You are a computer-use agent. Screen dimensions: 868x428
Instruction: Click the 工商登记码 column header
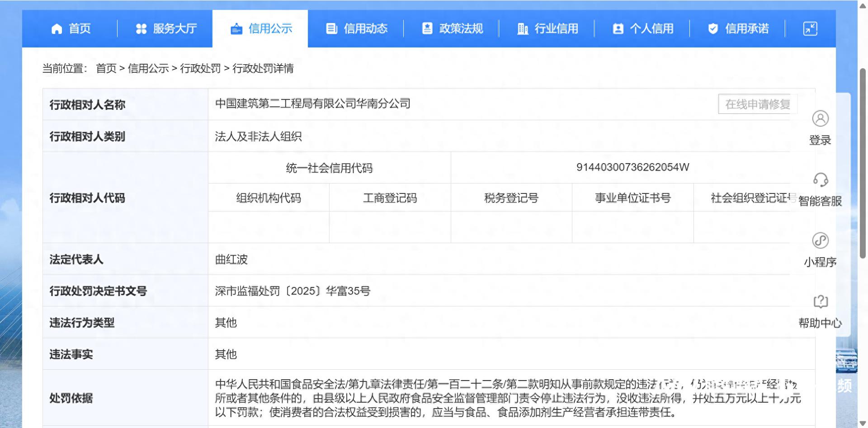pyautogui.click(x=390, y=198)
